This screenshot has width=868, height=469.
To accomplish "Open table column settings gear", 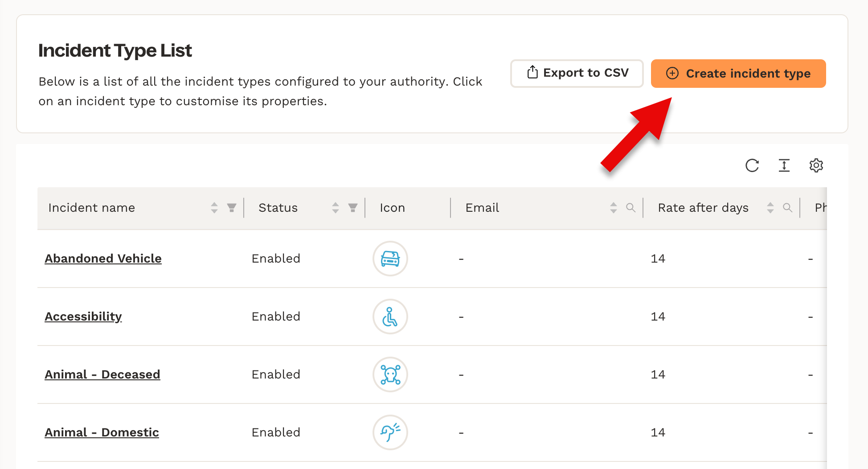I will [816, 165].
